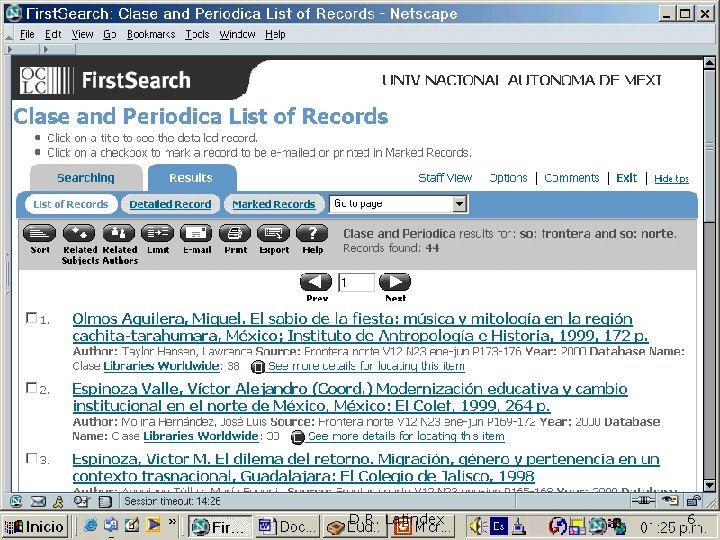Open the Window menu

tap(237, 34)
